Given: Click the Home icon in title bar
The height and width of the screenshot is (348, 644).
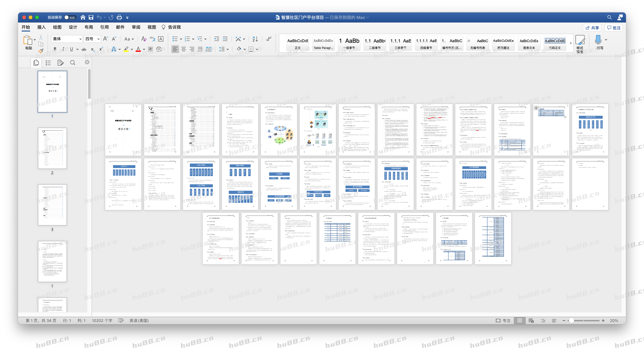Looking at the screenshot, I should [83, 17].
